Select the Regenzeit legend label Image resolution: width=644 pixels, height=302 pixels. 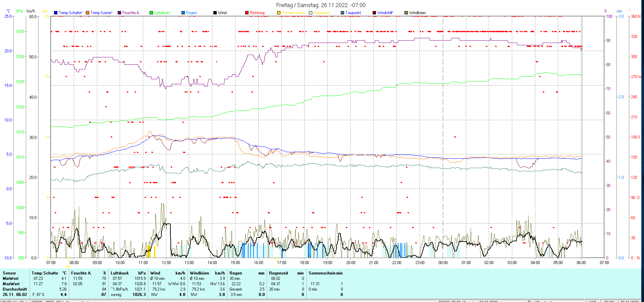pos(322,13)
